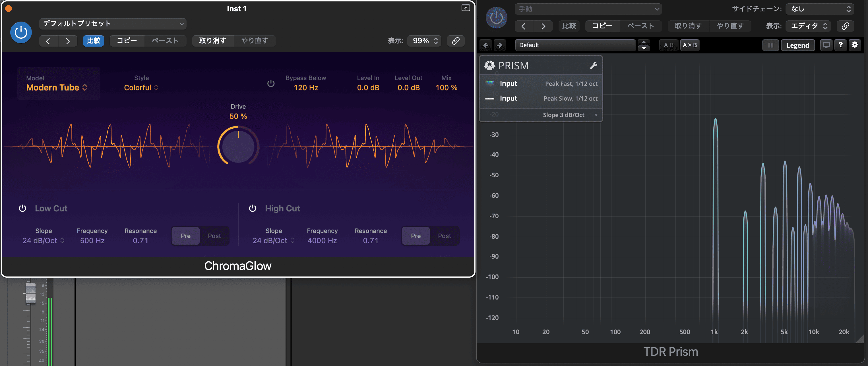Toggle TDR Prism plugin power button

pos(496,18)
